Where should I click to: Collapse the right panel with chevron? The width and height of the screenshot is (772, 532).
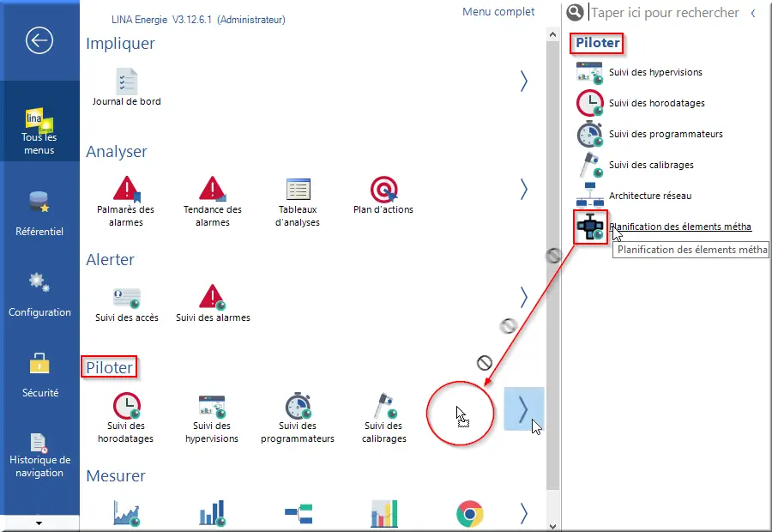pyautogui.click(x=753, y=14)
